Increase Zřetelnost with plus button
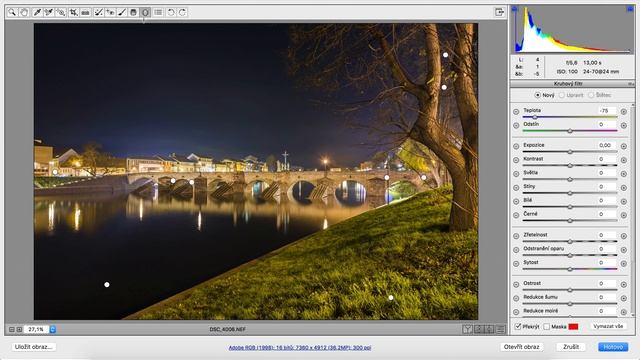 [x=624, y=236]
